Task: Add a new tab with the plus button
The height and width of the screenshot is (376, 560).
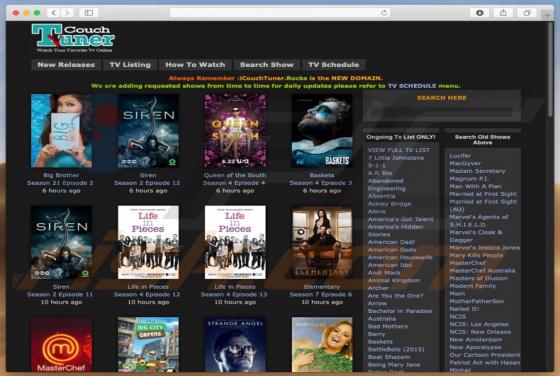Action: coord(547,15)
